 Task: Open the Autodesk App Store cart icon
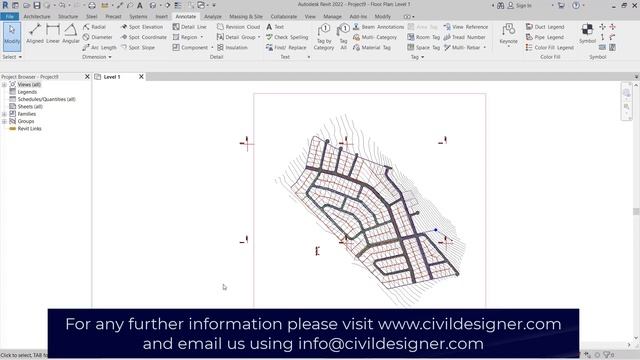pos(561,6)
